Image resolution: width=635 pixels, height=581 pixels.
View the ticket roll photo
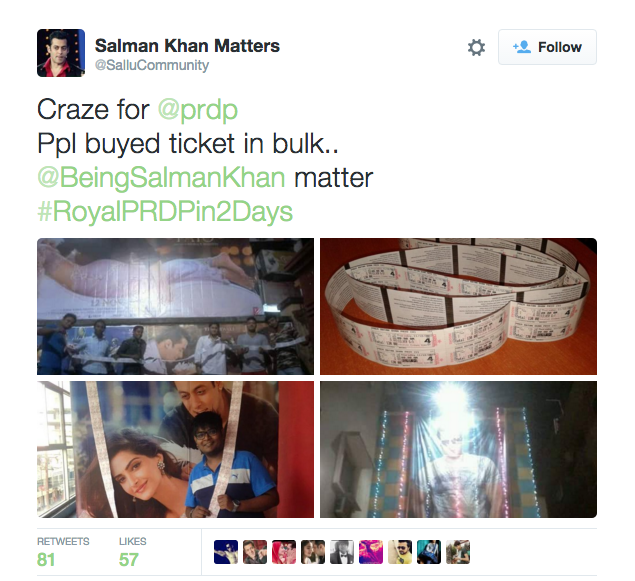tap(458, 306)
